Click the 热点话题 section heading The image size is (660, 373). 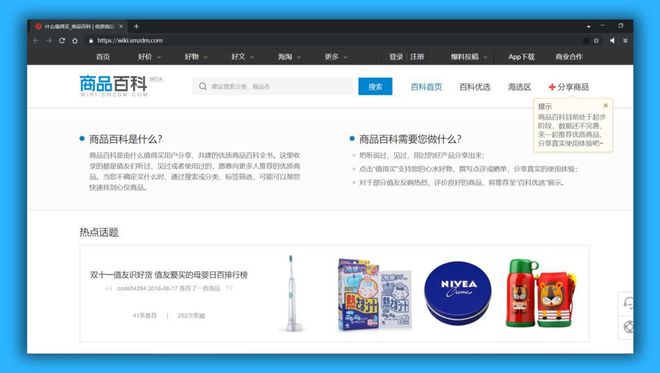click(99, 232)
